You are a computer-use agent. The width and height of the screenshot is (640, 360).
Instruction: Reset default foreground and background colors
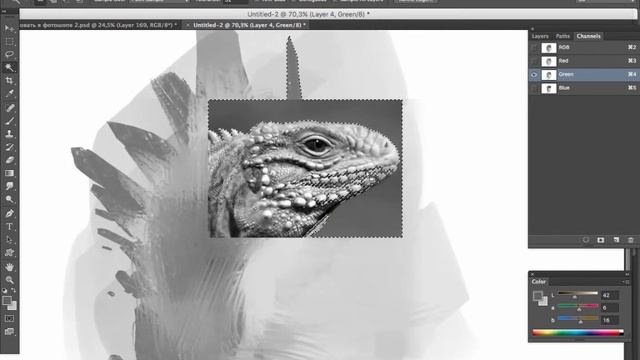pyautogui.click(x=4, y=291)
